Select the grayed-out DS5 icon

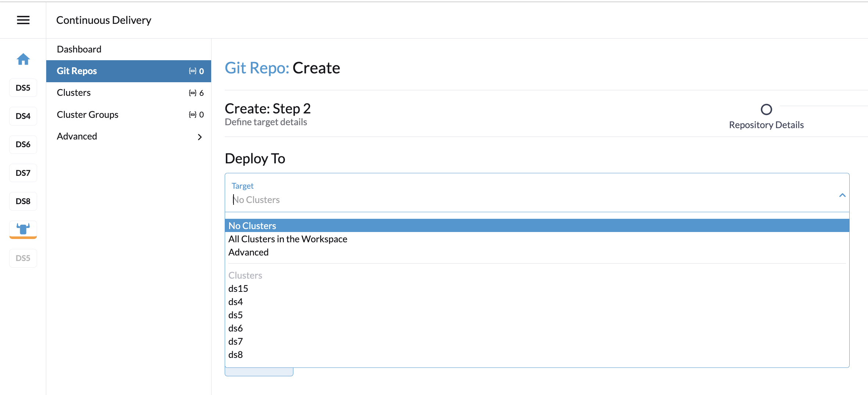pos(23,258)
